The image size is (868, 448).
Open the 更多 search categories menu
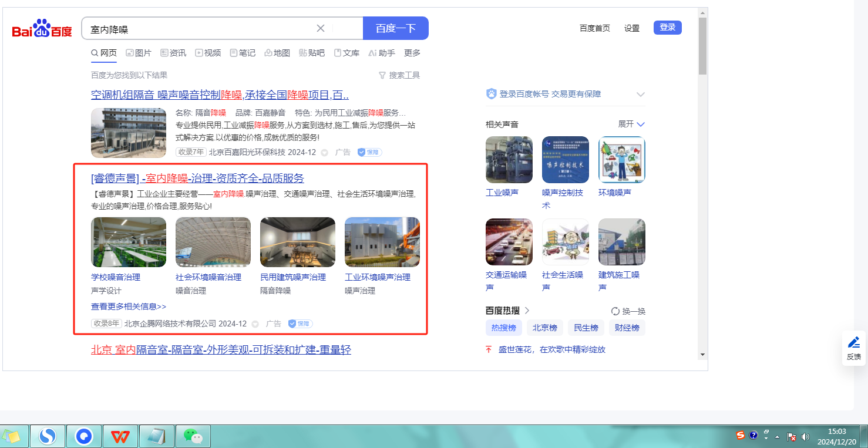tap(412, 53)
